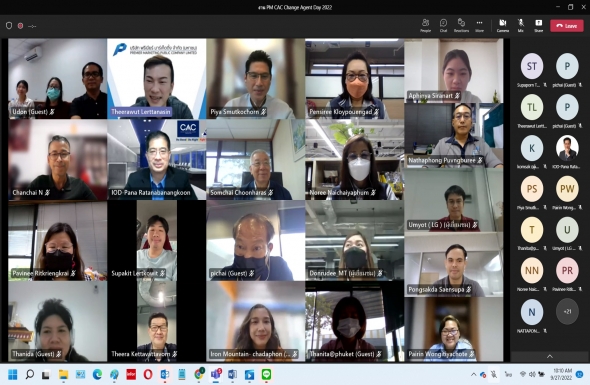Select pichai (Guest) video tile
Image resolution: width=590 pixels, height=385 pixels.
(x=255, y=240)
